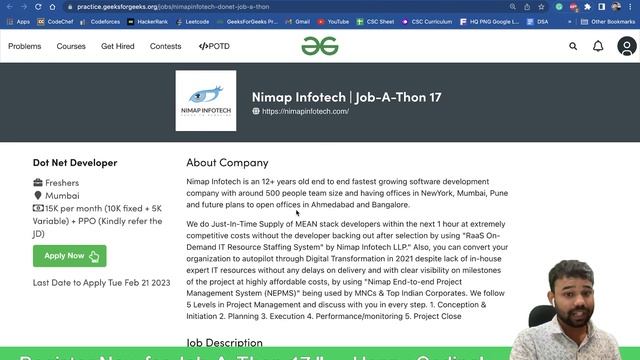Reload the page with the refresh icon
The image size is (640, 360).
click(x=38, y=7)
